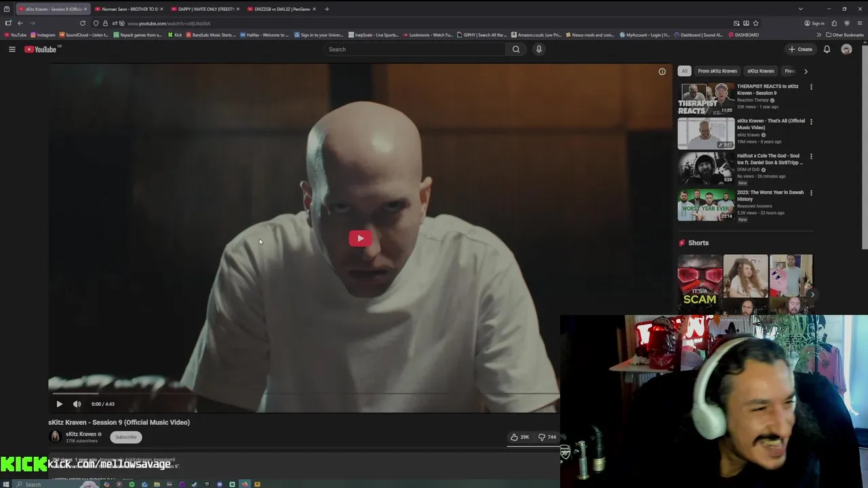This screenshot has width=868, height=488.
Task: Open '2025: The Worst Year in Dawah History'
Action: (x=770, y=195)
